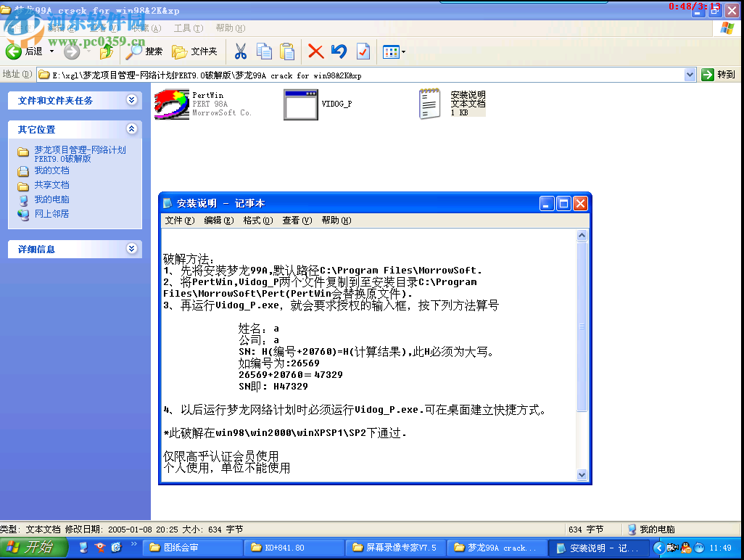Image resolution: width=744 pixels, height=560 pixels.
Task: Launch the PertWin PERT 98A application icon
Action: point(171,104)
